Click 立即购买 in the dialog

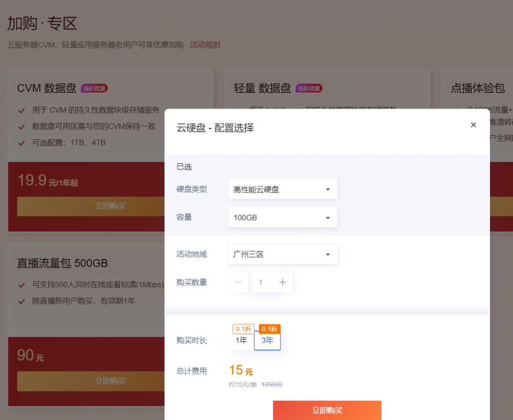[x=327, y=410]
